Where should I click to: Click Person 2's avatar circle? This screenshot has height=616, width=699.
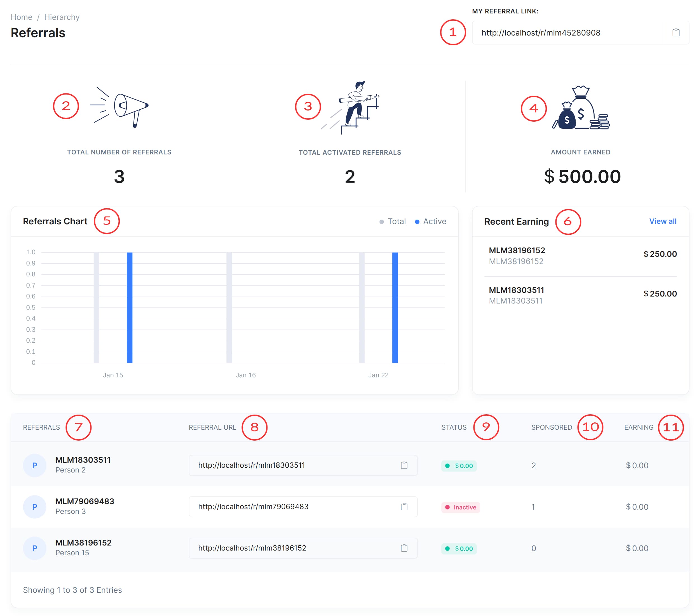[34, 465]
